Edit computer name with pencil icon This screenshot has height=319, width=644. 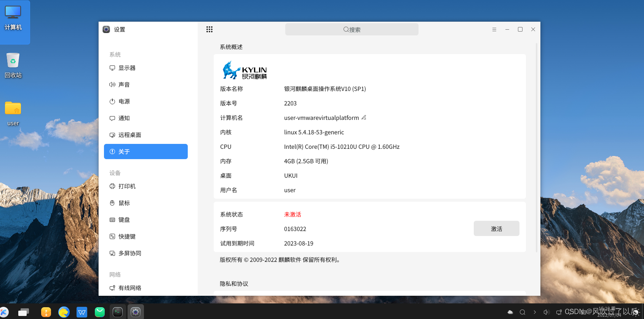tap(364, 118)
